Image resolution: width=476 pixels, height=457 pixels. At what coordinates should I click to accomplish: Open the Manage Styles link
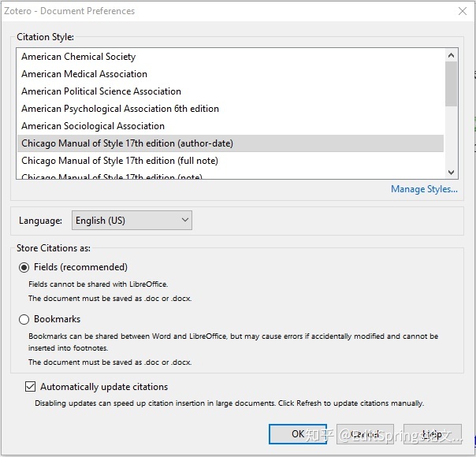click(424, 189)
